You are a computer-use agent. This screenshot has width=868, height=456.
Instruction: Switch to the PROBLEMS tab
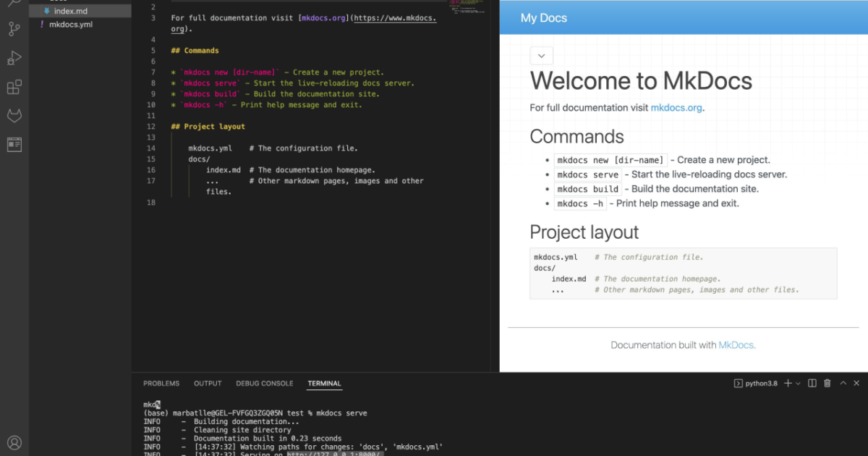tap(161, 384)
